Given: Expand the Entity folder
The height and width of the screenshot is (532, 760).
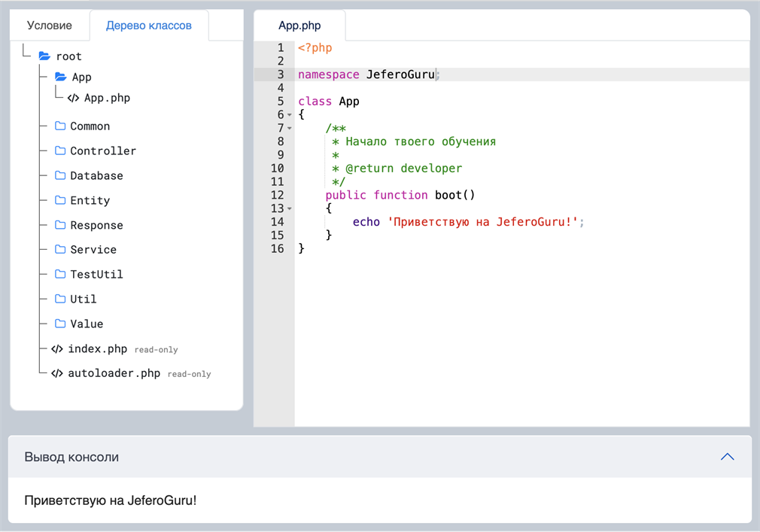Looking at the screenshot, I should click(x=90, y=201).
